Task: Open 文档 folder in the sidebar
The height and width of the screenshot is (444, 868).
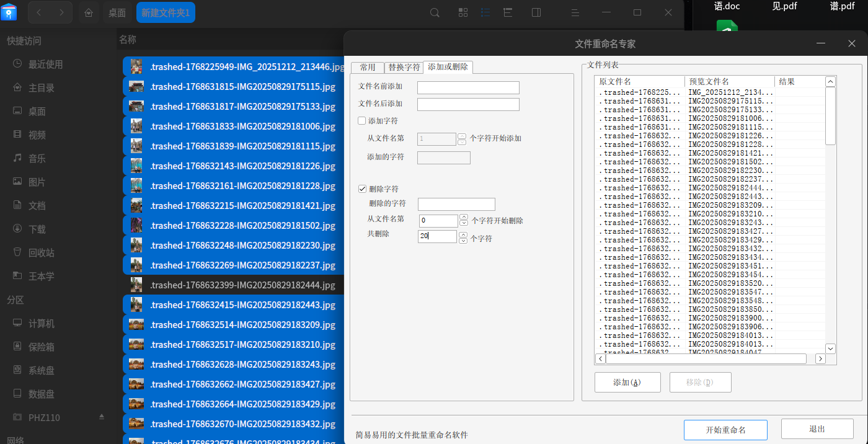Action: tap(37, 206)
